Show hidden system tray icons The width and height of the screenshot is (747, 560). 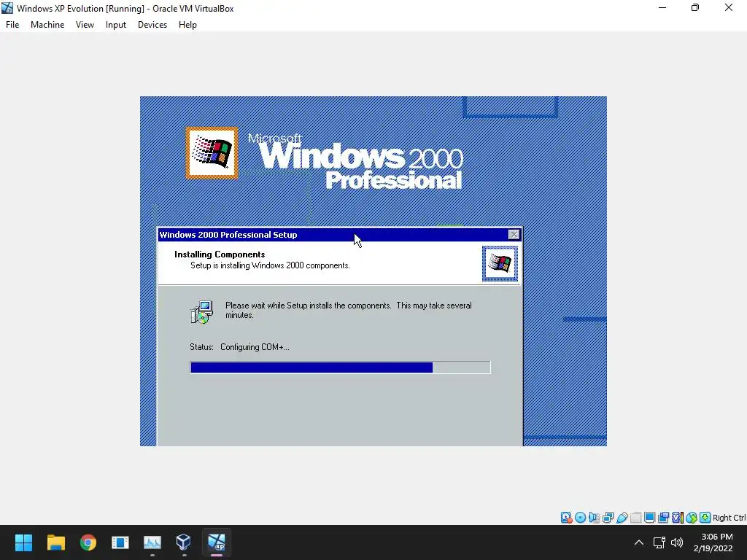(x=639, y=542)
